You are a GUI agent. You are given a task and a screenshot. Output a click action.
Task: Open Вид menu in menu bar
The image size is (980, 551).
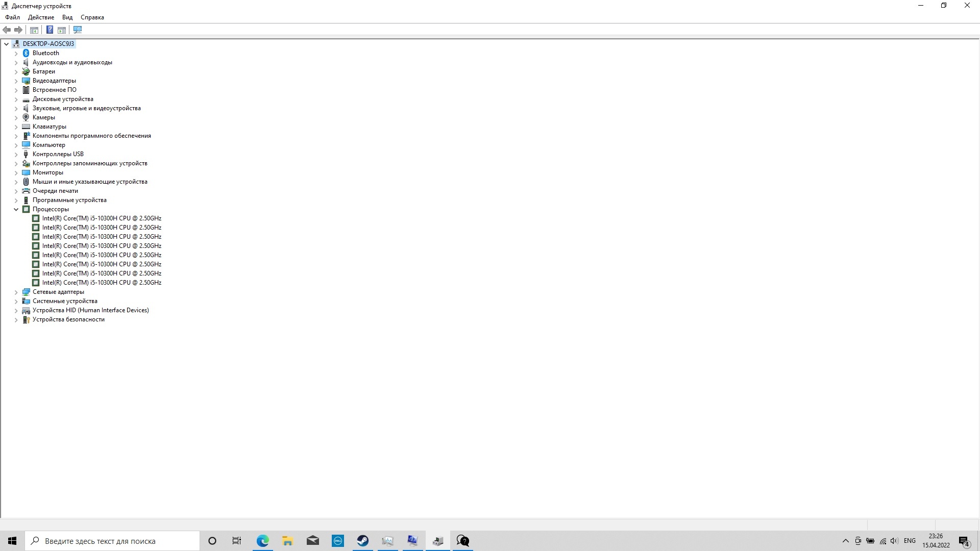coord(67,17)
